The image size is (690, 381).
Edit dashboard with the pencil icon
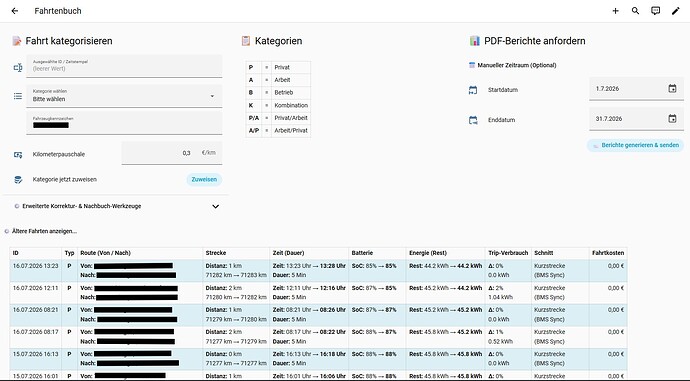coord(675,11)
